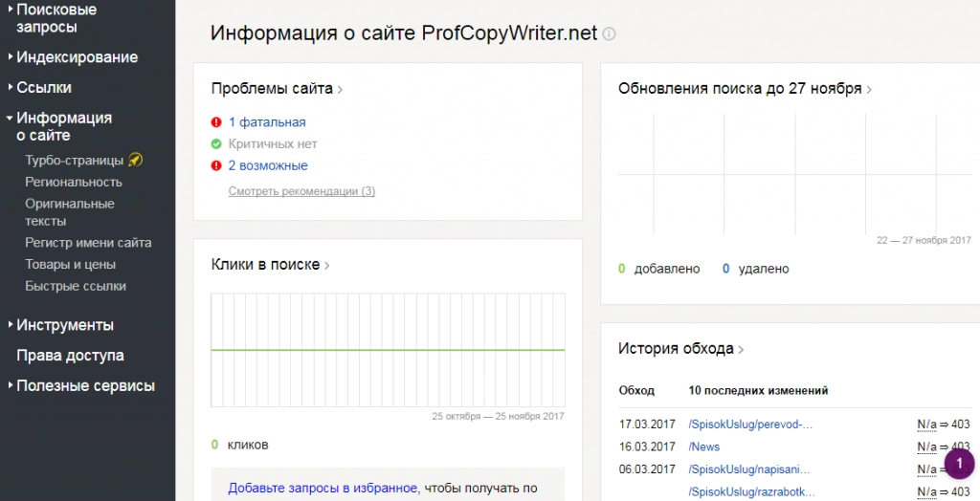
Task: Open /SpisokUslug/perevod-… crawl link
Action: point(750,425)
